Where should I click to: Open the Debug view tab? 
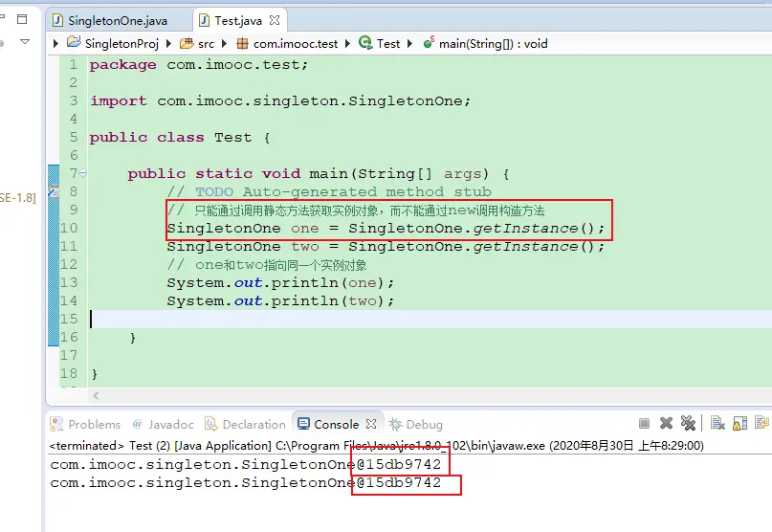coord(415,424)
